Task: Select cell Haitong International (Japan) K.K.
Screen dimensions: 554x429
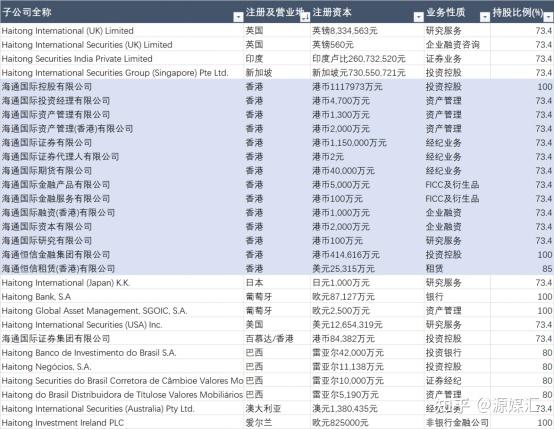Action: click(122, 283)
